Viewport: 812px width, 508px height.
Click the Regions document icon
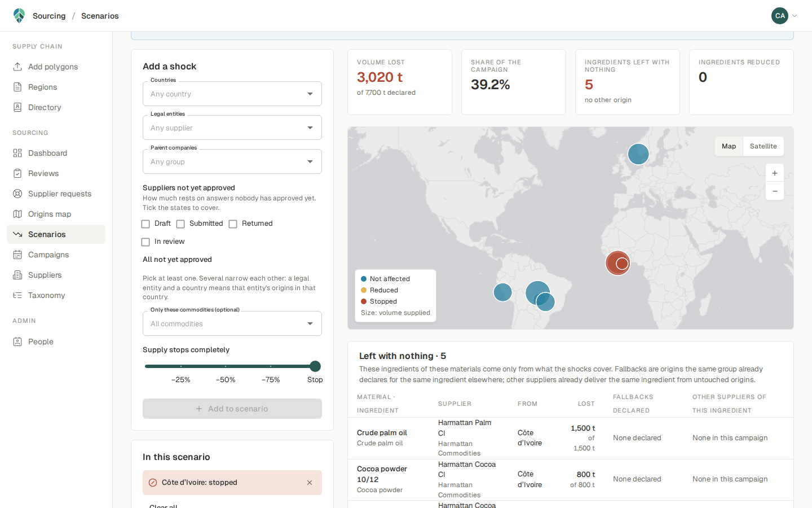point(17,87)
